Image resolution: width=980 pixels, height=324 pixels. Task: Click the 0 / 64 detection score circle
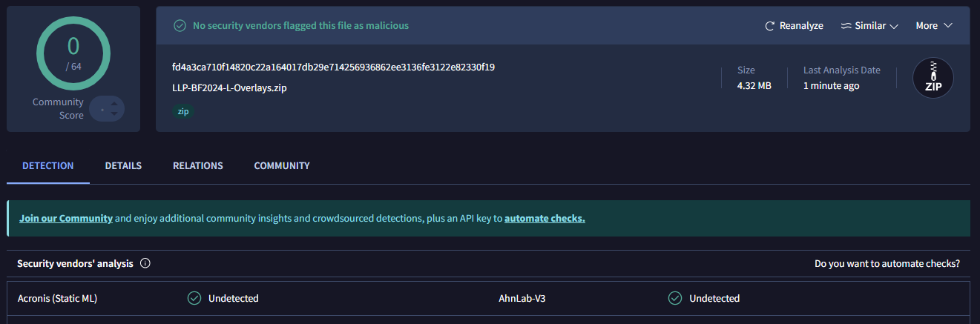click(x=73, y=53)
